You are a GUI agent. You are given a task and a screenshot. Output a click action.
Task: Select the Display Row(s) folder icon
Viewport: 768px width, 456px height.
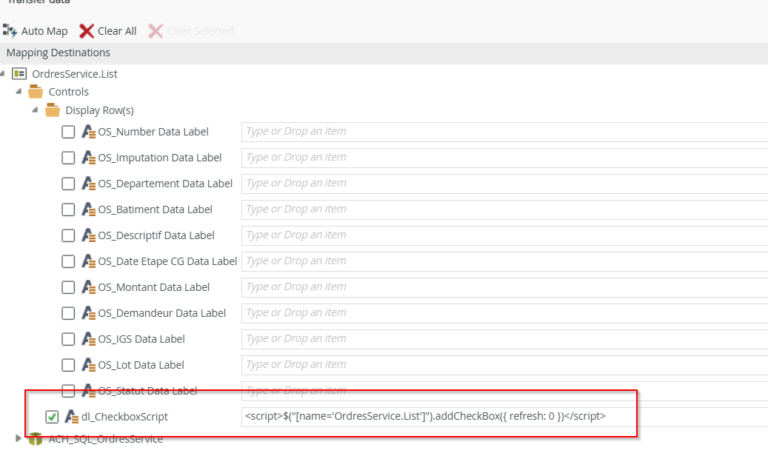tap(53, 110)
